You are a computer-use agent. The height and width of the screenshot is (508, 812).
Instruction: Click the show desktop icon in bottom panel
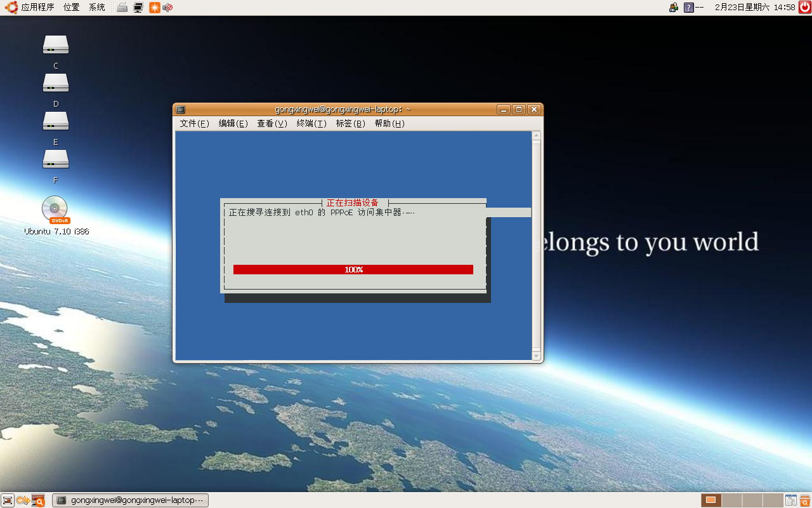tap(8, 500)
